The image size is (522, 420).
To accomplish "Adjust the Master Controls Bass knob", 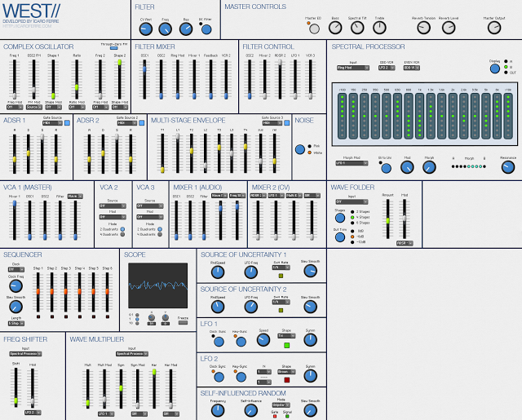I will (335, 28).
